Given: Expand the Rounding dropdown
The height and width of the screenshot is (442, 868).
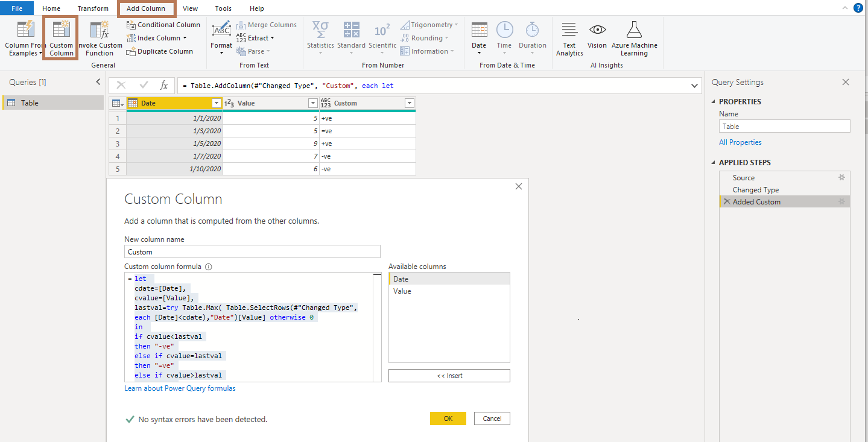Looking at the screenshot, I should click(x=447, y=38).
